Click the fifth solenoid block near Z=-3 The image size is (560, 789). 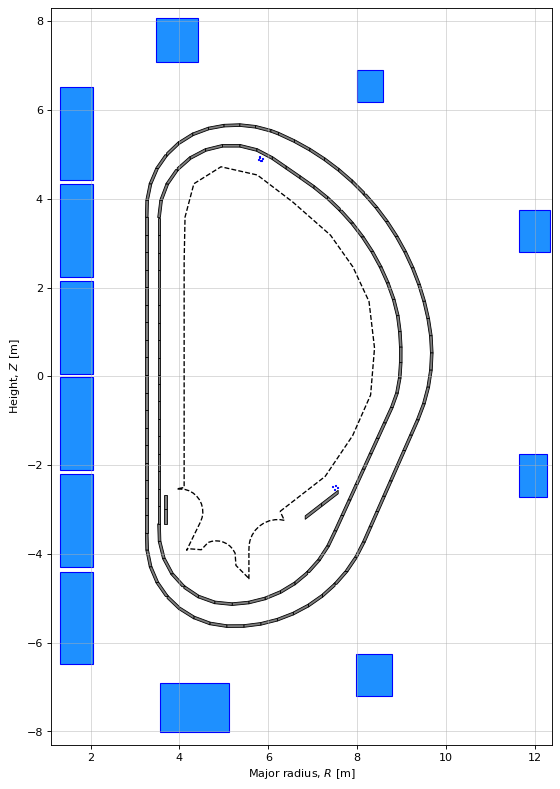[77, 521]
